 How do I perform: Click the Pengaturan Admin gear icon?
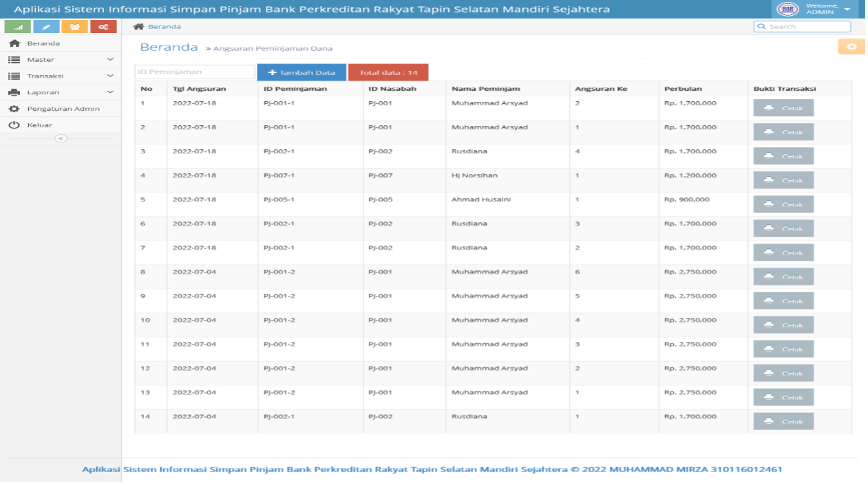coord(14,109)
